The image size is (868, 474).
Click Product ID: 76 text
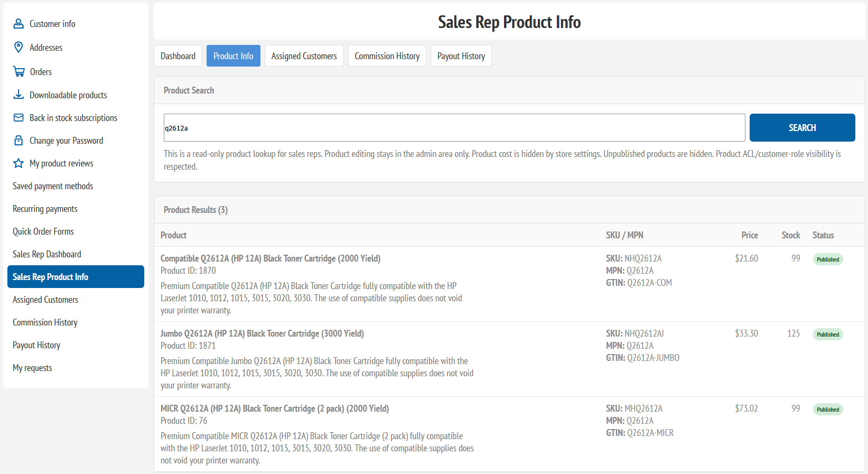(184, 421)
